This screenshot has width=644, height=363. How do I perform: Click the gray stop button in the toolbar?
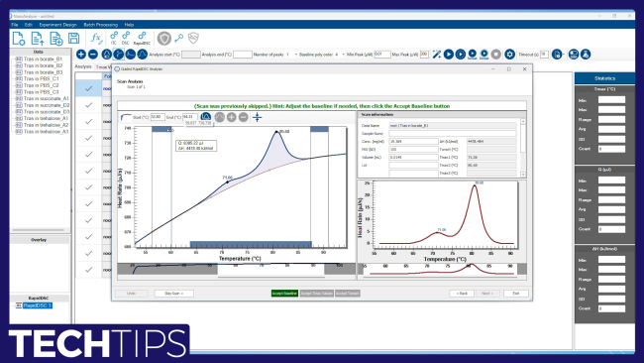tap(496, 54)
